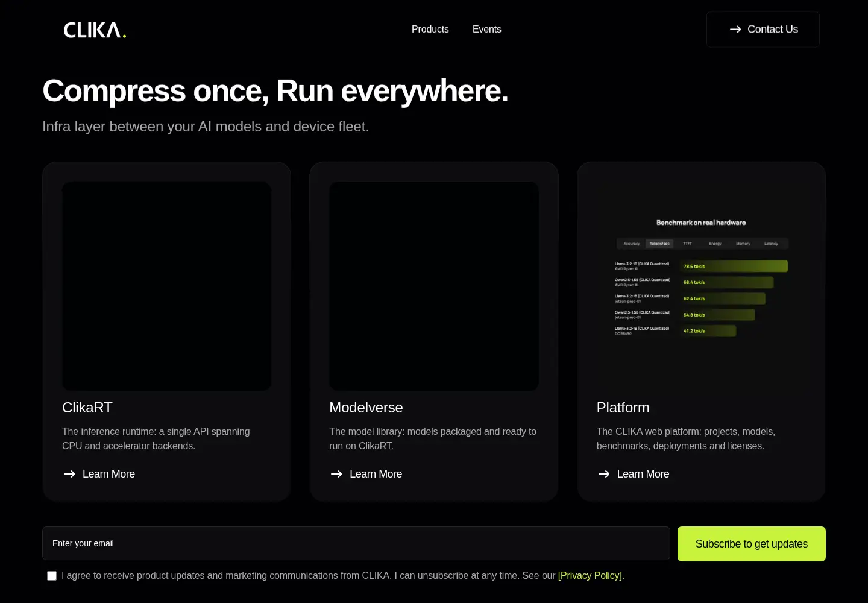Tick the marketing communications consent checkbox
The height and width of the screenshot is (603, 868).
52,576
